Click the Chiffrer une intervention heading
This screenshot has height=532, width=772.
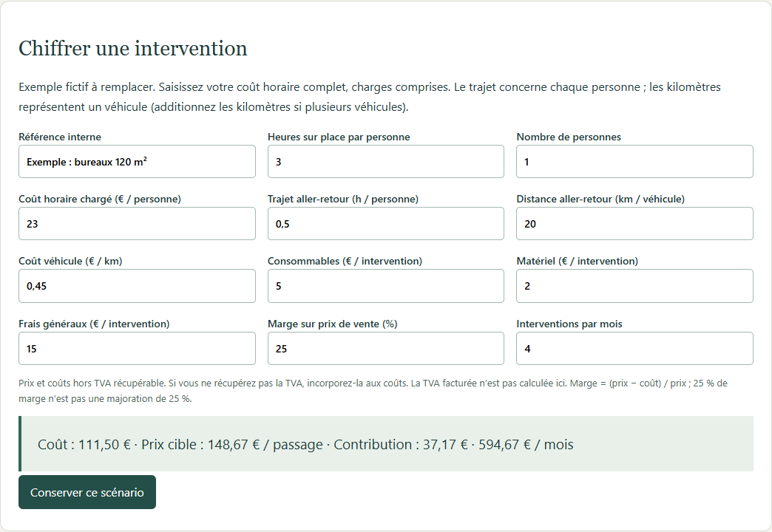(x=133, y=48)
